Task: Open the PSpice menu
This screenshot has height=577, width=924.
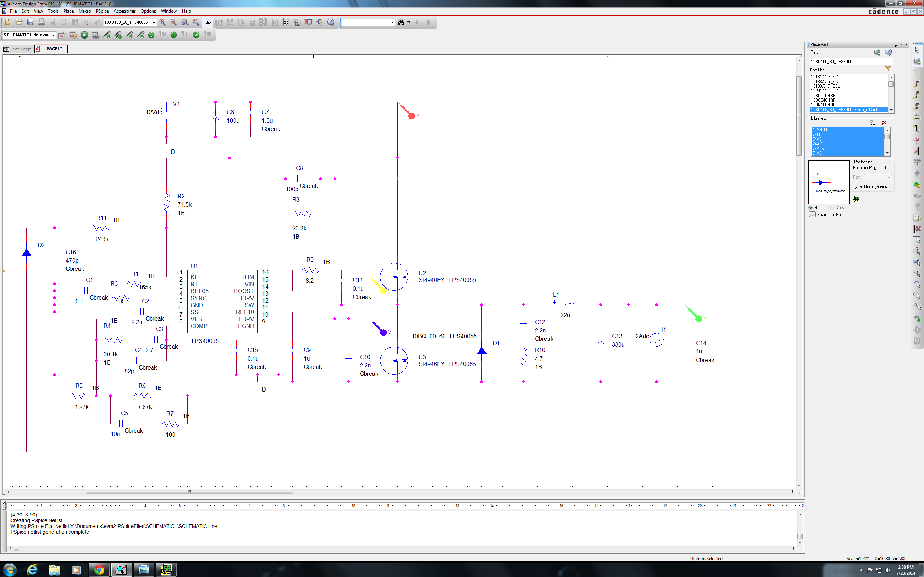Action: tap(103, 11)
